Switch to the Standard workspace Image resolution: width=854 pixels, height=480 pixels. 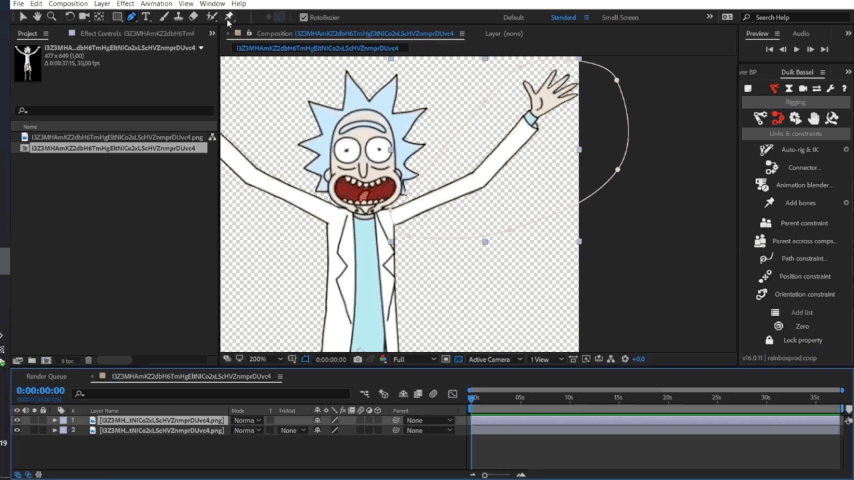(x=563, y=17)
